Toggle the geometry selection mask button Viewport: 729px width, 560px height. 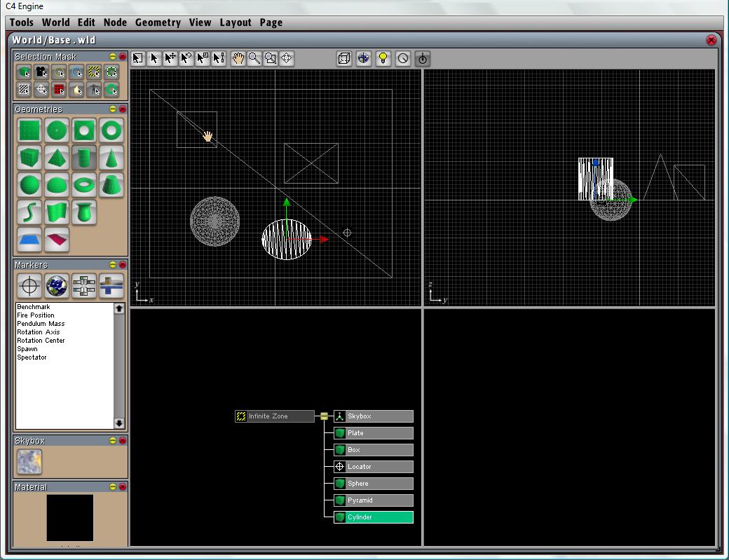pos(25,72)
